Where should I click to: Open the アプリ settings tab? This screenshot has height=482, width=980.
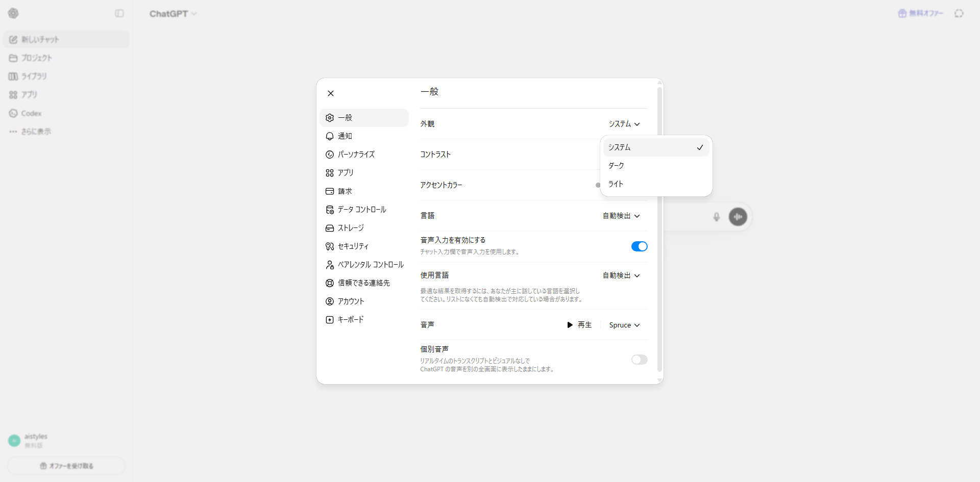364,173
